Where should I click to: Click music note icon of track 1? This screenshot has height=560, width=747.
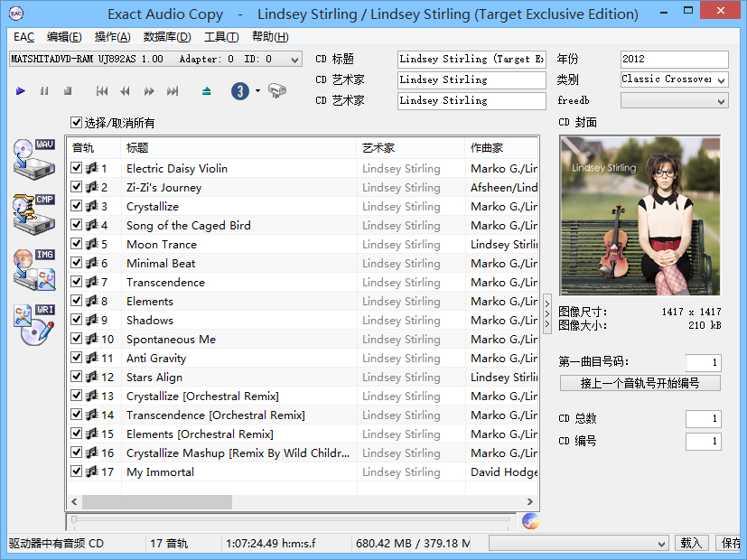(x=91, y=168)
